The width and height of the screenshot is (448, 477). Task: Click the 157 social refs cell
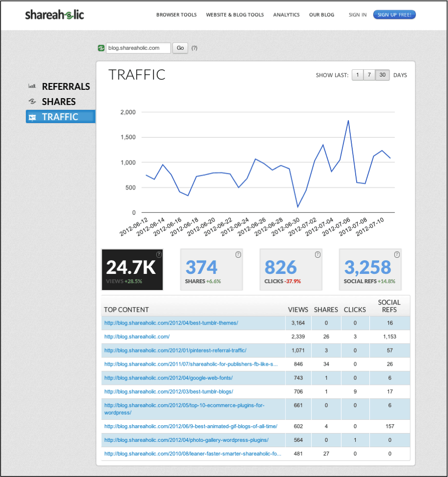390,427
